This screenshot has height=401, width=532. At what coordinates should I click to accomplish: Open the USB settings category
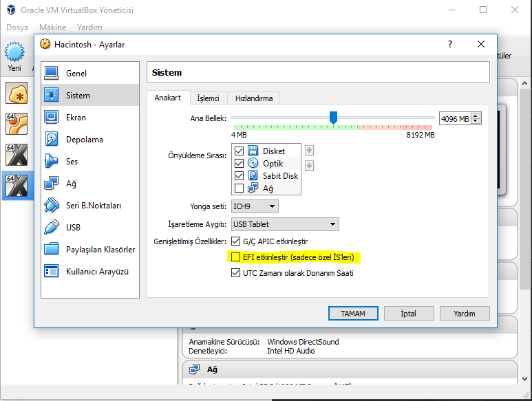point(90,228)
